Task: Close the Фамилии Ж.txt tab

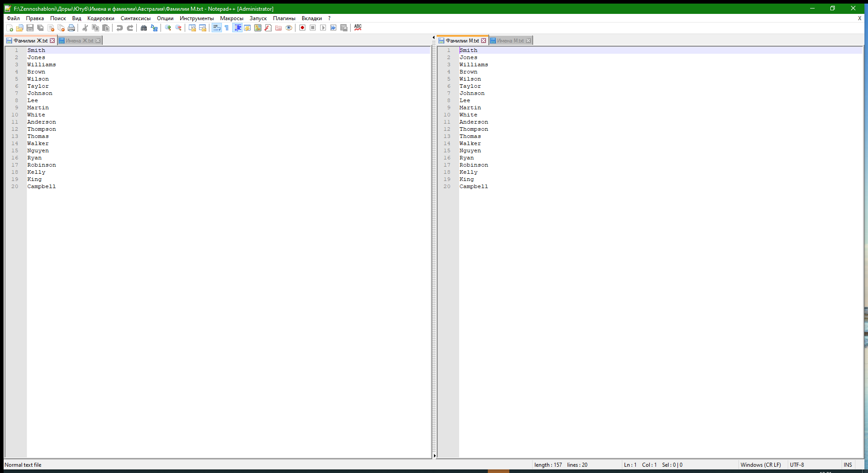Action: [x=52, y=41]
